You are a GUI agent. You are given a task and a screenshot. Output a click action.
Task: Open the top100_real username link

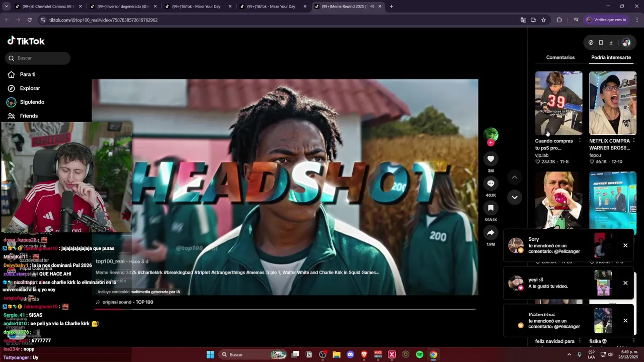(110, 261)
